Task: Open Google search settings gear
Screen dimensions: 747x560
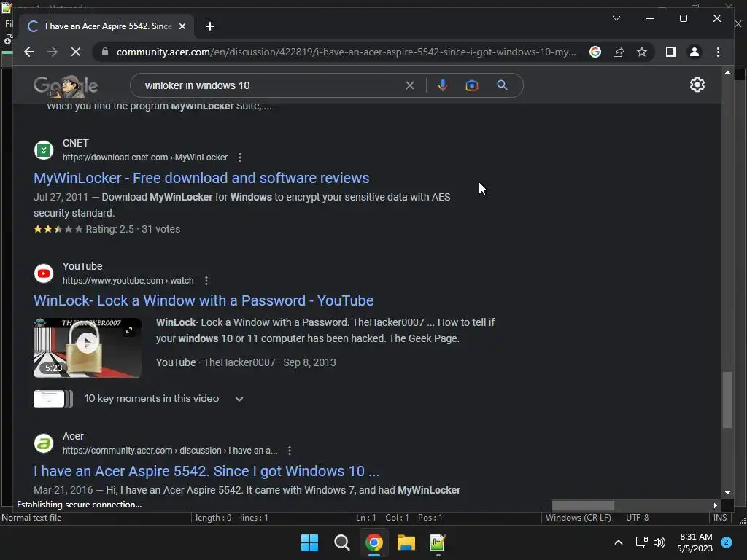Action: [697, 85]
